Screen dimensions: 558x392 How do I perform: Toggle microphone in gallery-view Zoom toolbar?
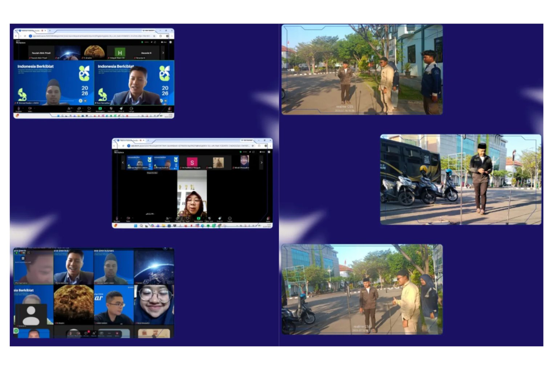[71, 333]
